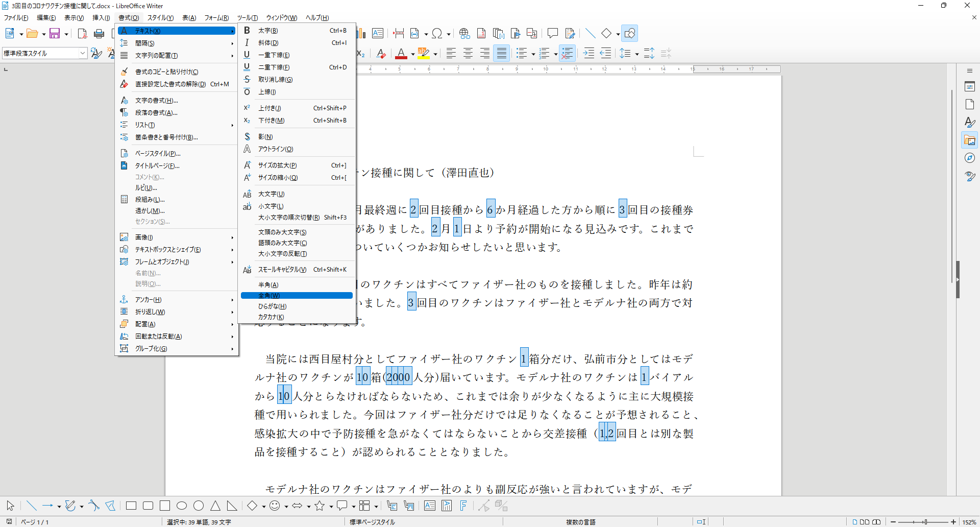The height and width of the screenshot is (527, 980).
Task: Select the insert line tool in top toolbar
Action: [590, 34]
